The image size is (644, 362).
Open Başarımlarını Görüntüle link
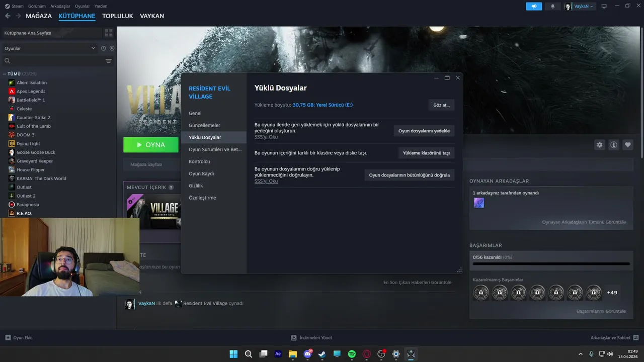[601, 311]
